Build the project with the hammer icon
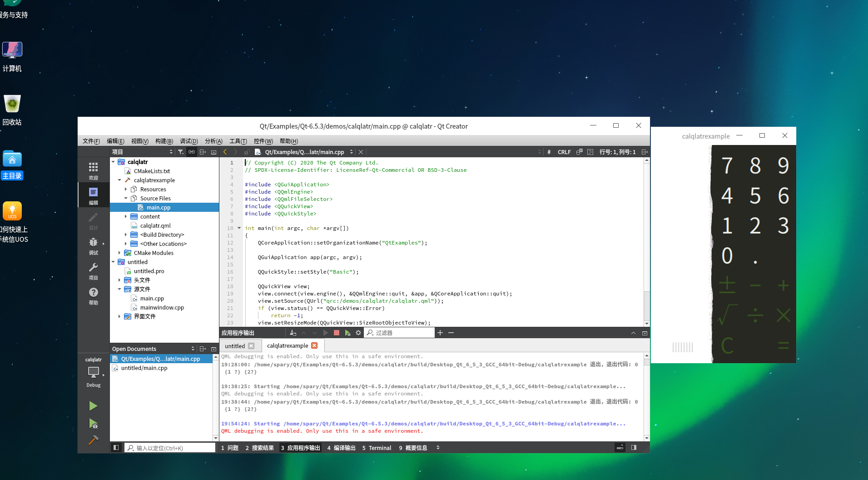 pos(93,440)
